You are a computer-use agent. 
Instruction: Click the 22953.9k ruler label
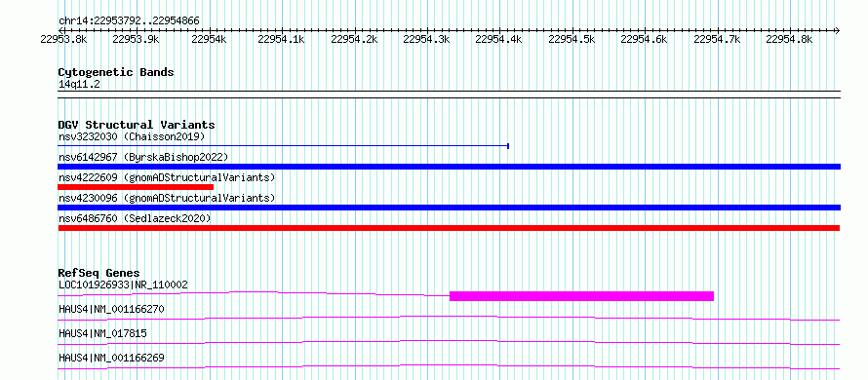pos(136,40)
